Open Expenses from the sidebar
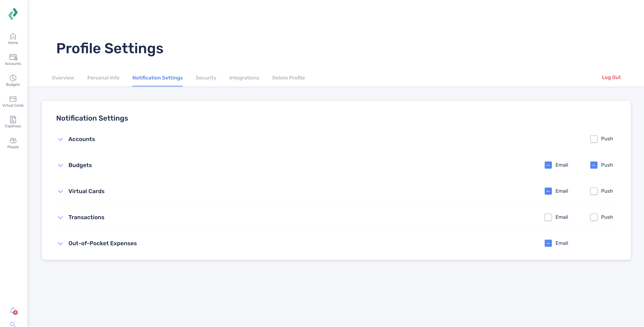The width and height of the screenshot is (644, 327). pos(13,122)
